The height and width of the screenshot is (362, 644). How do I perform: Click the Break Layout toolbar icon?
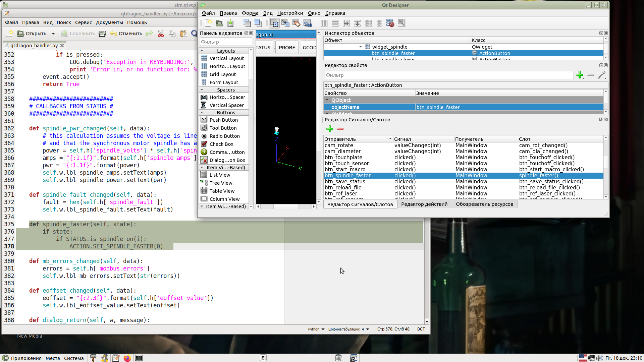390,23
